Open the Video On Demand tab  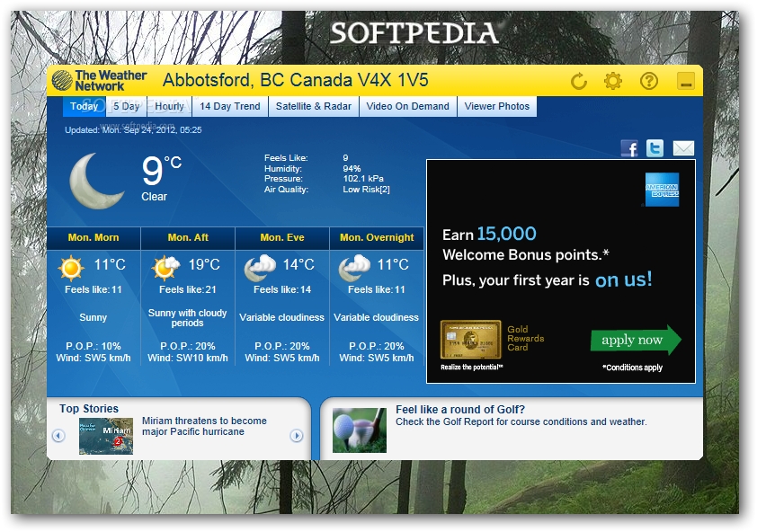click(x=407, y=106)
